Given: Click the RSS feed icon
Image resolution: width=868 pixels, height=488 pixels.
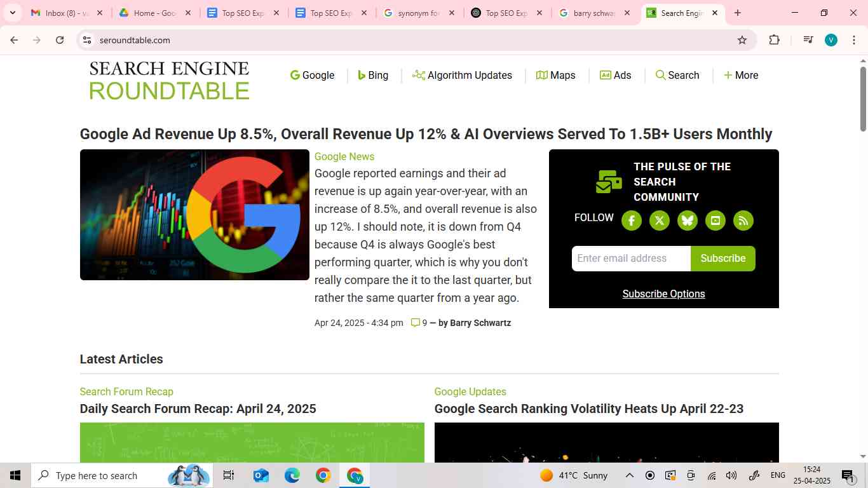Looking at the screenshot, I should pos(743,220).
